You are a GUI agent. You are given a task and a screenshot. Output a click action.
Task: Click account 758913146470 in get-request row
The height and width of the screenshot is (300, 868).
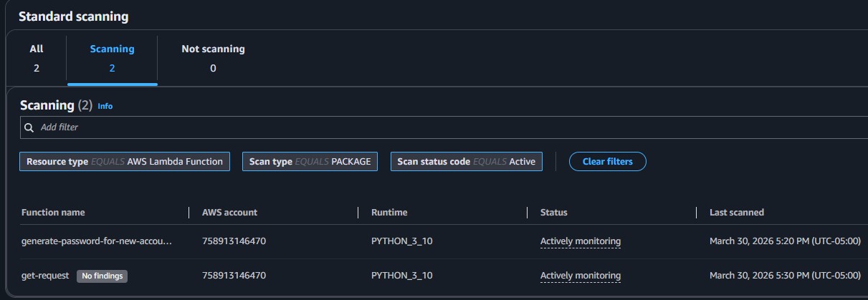point(234,276)
